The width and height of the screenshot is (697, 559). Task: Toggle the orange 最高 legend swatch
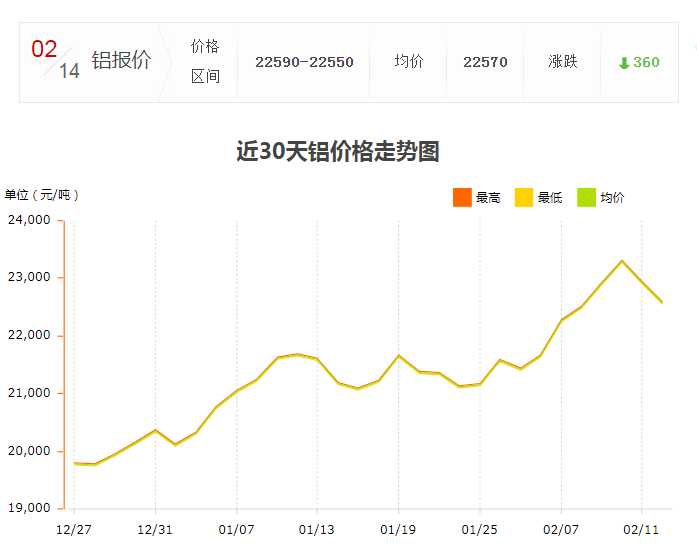coord(462,197)
